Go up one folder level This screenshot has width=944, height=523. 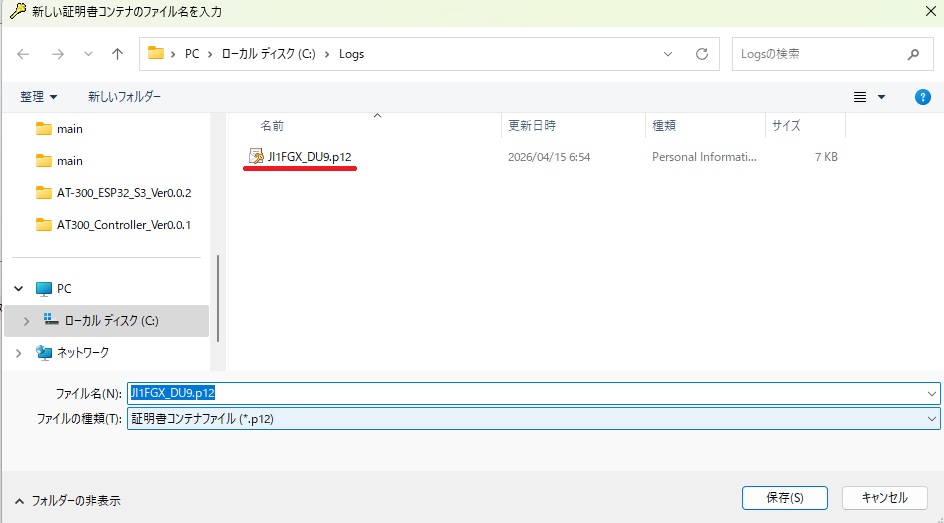click(117, 54)
